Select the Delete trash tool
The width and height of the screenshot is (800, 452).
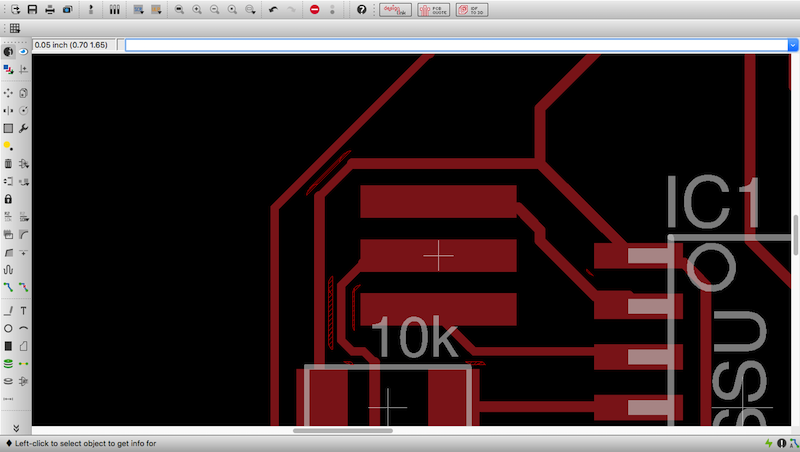[x=8, y=164]
